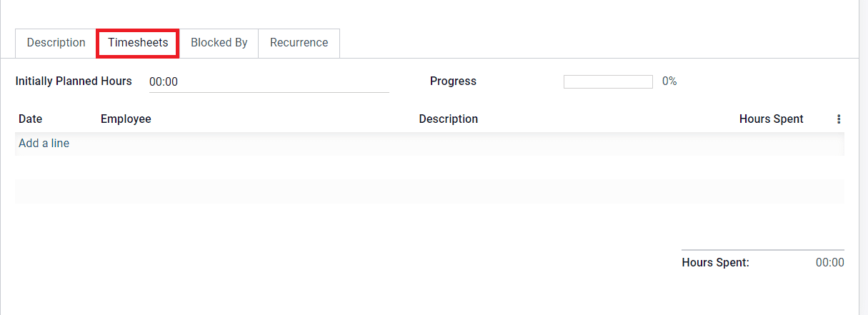Click the Initially Planned Hours label
Image resolution: width=868 pixels, height=315 pixels.
74,81
